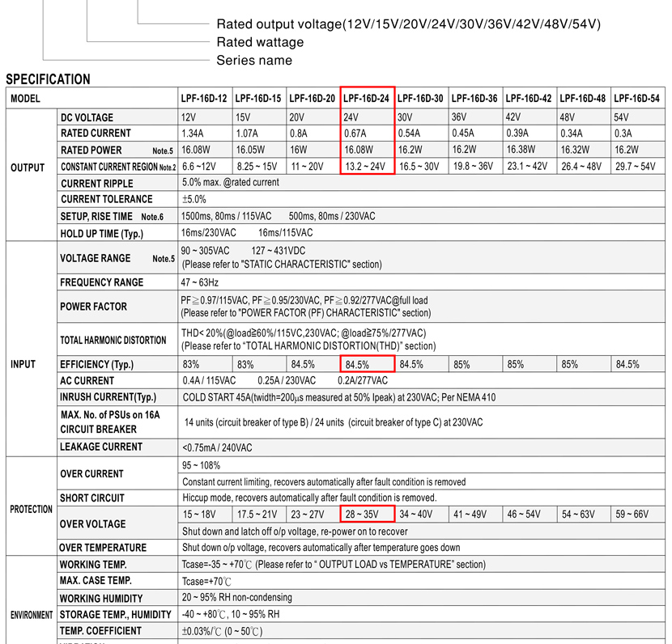Click the LPF-16D-20 model column header
672x644 pixels.
(x=312, y=99)
